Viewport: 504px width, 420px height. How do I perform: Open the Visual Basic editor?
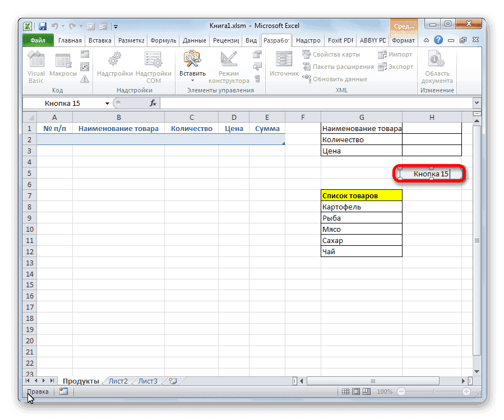coord(35,66)
